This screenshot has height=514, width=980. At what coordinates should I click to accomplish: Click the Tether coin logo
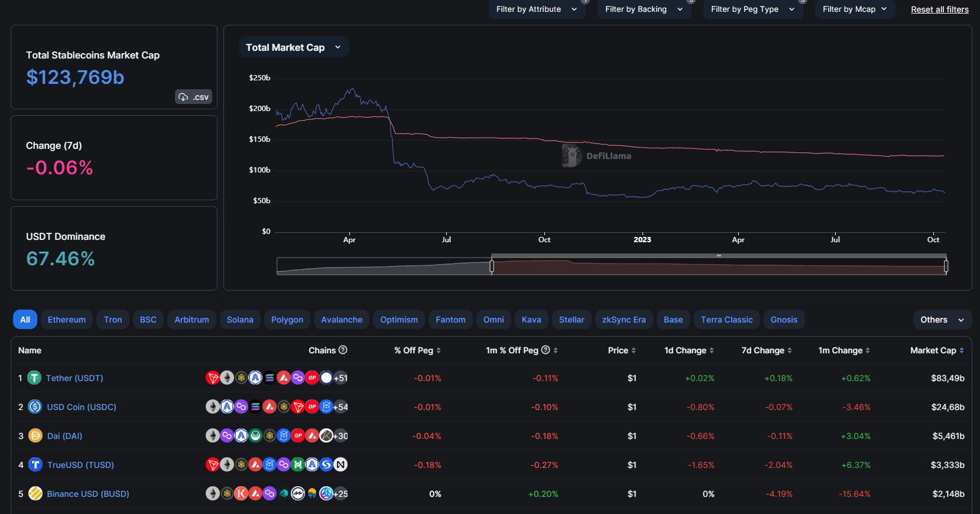34,378
